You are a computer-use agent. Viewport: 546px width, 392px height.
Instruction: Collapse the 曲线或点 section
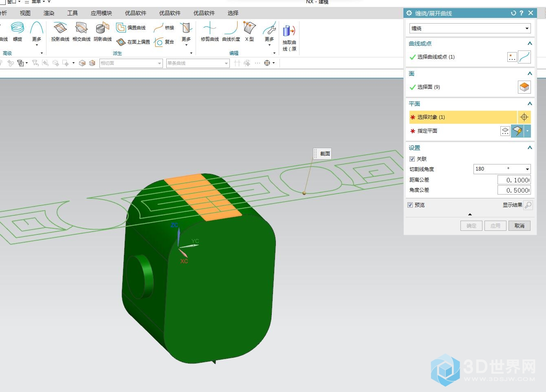(530, 43)
